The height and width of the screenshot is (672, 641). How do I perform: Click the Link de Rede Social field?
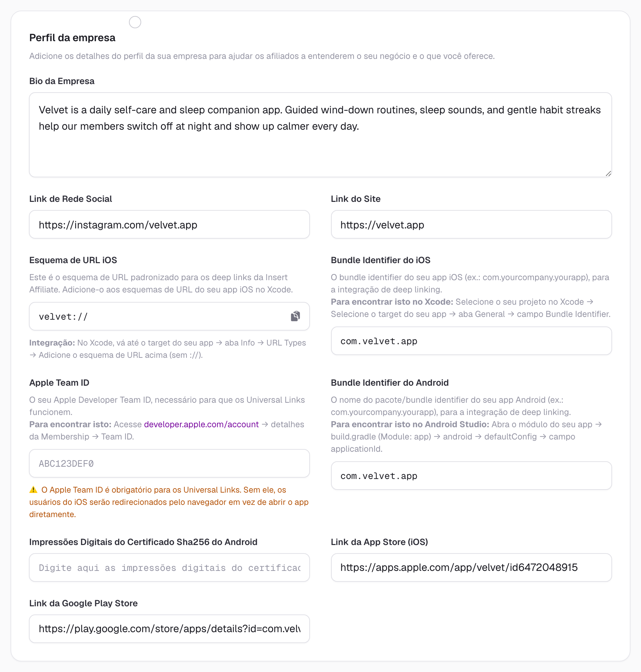169,225
